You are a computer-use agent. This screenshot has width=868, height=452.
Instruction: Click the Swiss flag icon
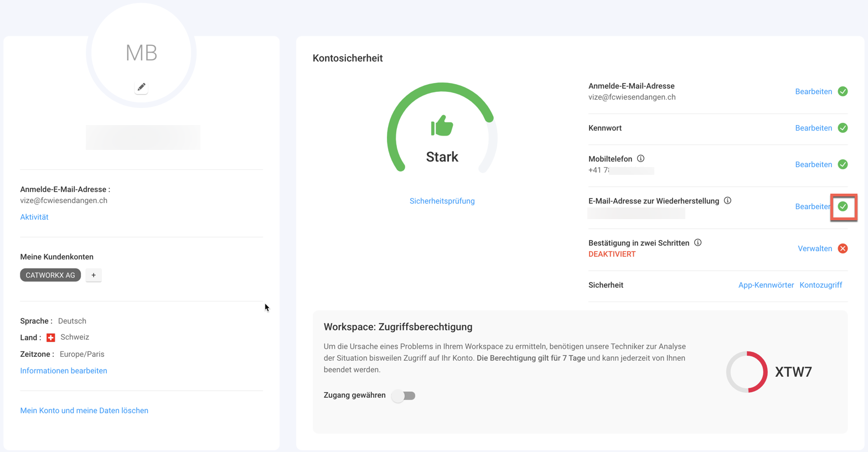[x=51, y=337]
